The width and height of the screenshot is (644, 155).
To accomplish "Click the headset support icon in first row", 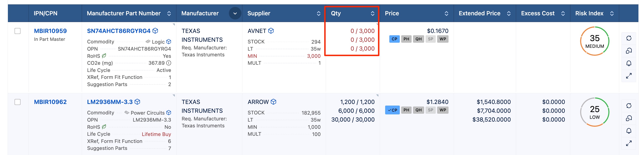I will (x=629, y=51).
